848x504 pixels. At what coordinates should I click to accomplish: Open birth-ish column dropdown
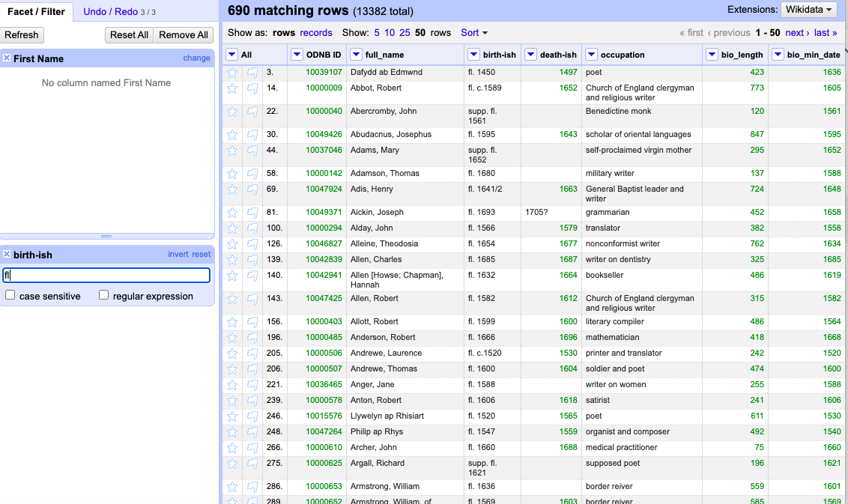tap(473, 55)
